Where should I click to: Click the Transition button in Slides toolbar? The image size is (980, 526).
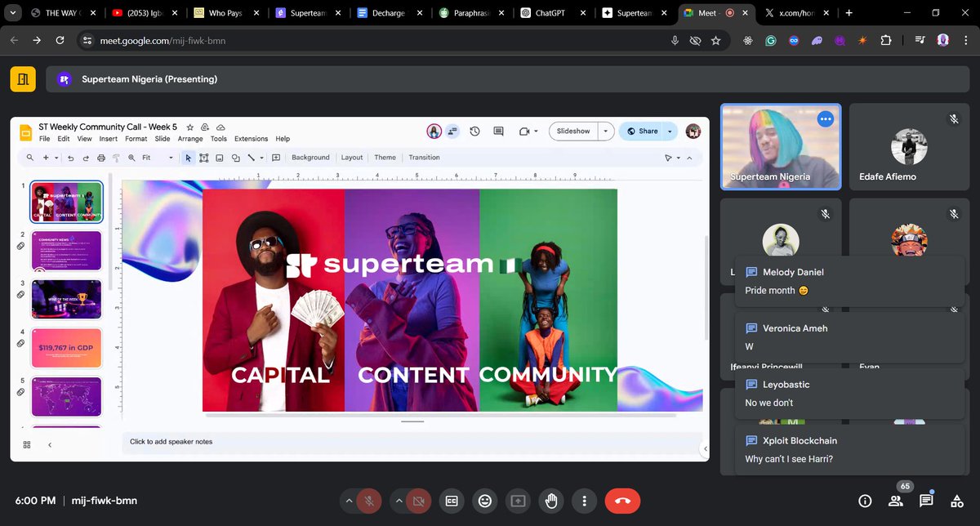tap(424, 158)
